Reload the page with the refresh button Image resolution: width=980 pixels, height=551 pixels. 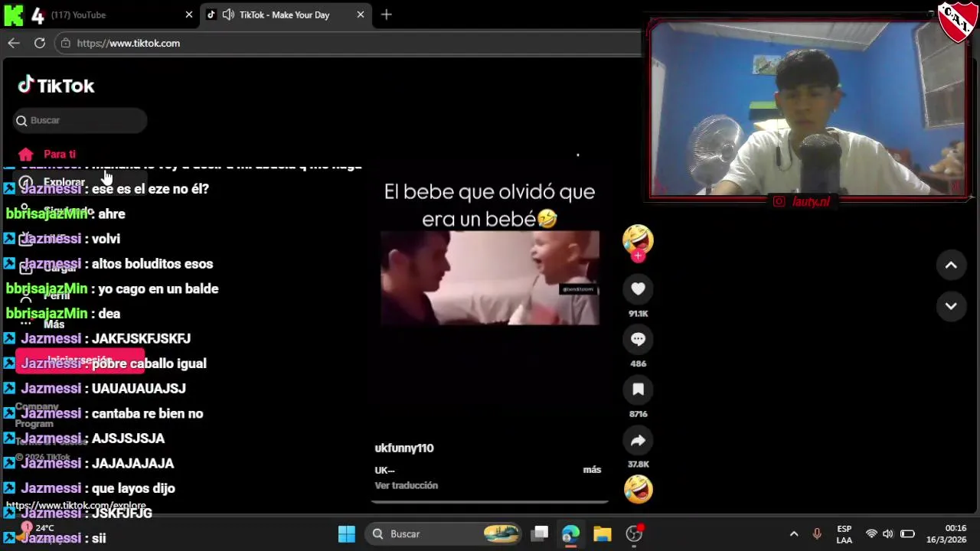pyautogui.click(x=40, y=43)
